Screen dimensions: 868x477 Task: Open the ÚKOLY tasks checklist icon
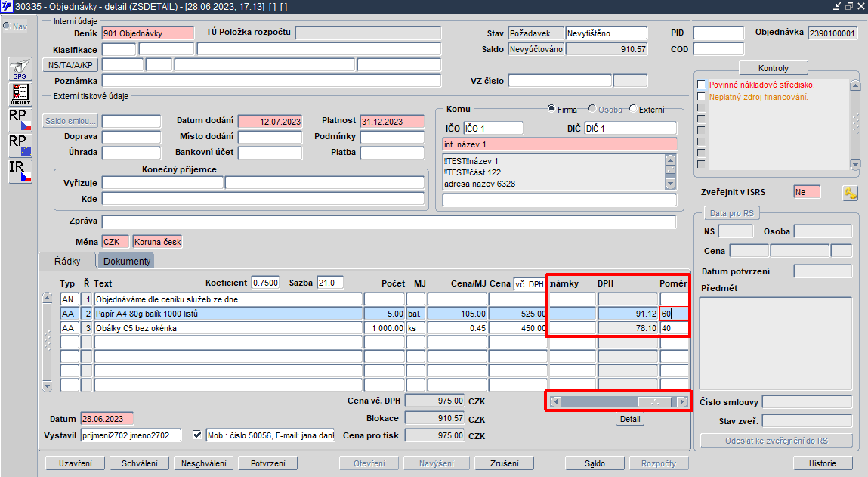pyautogui.click(x=20, y=94)
